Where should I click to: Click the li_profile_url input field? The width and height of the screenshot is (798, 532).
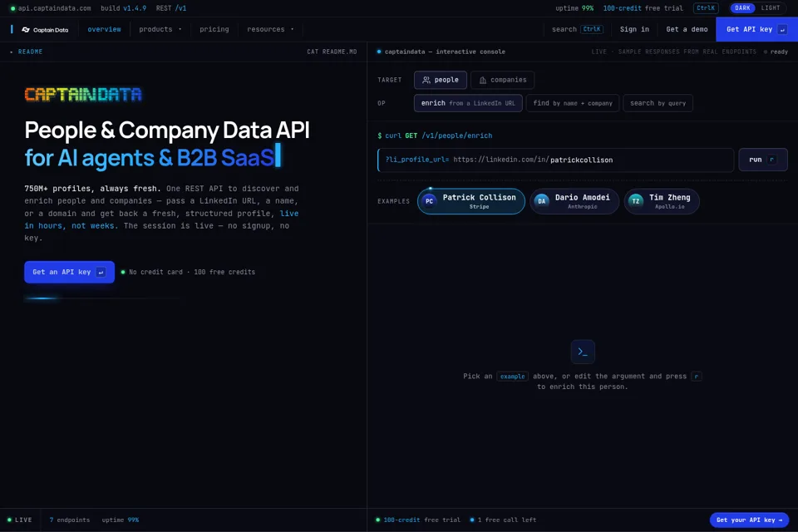coord(556,160)
